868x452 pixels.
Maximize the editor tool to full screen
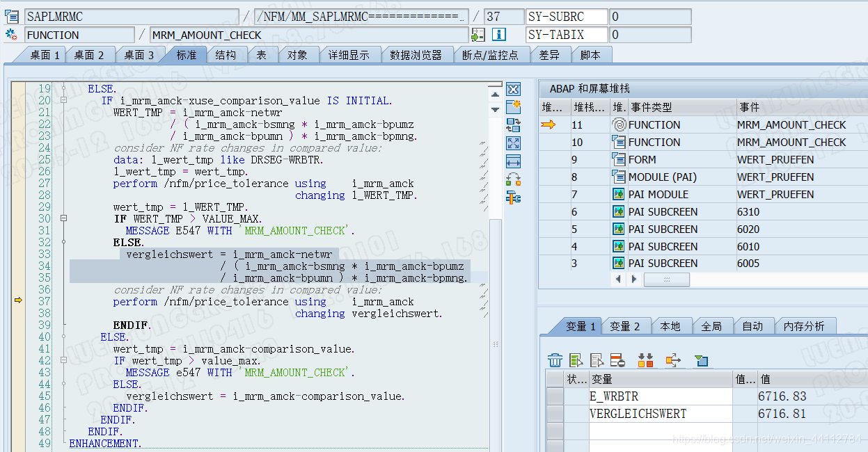click(x=514, y=143)
